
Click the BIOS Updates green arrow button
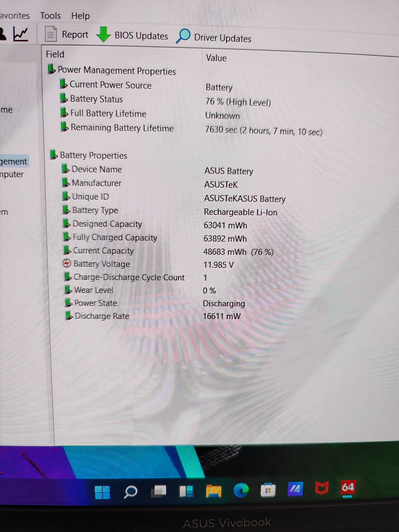132,35
